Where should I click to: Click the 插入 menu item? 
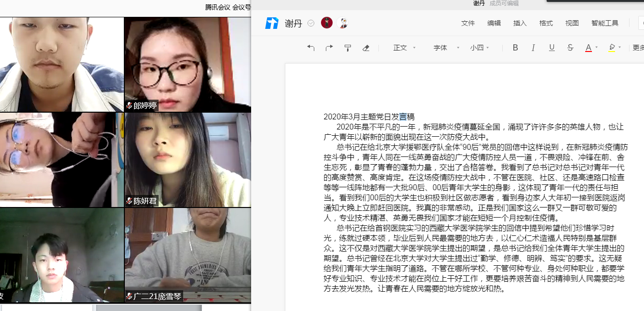520,23
